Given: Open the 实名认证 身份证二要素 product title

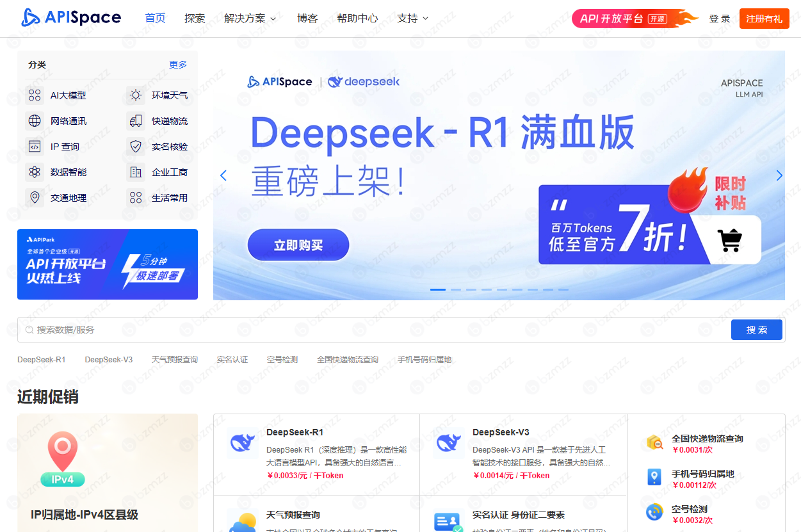Looking at the screenshot, I should tap(519, 515).
